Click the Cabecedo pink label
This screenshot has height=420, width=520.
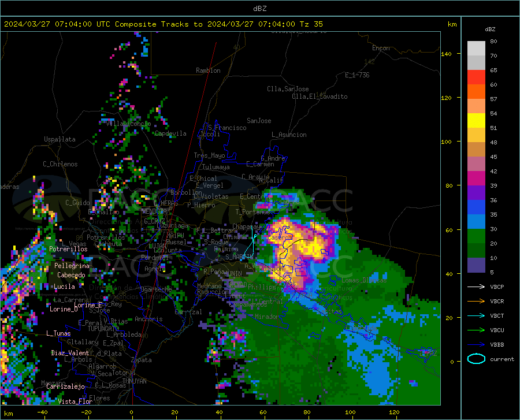(x=71, y=275)
